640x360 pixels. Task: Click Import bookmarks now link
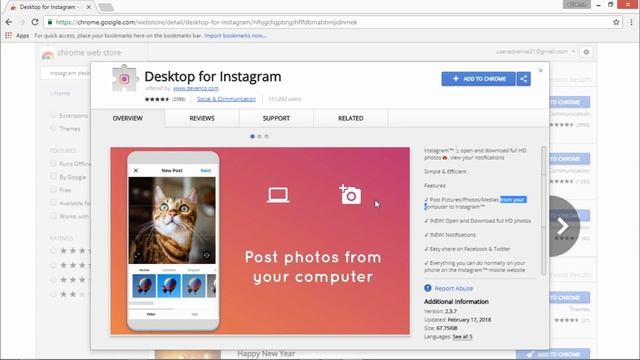(x=235, y=36)
